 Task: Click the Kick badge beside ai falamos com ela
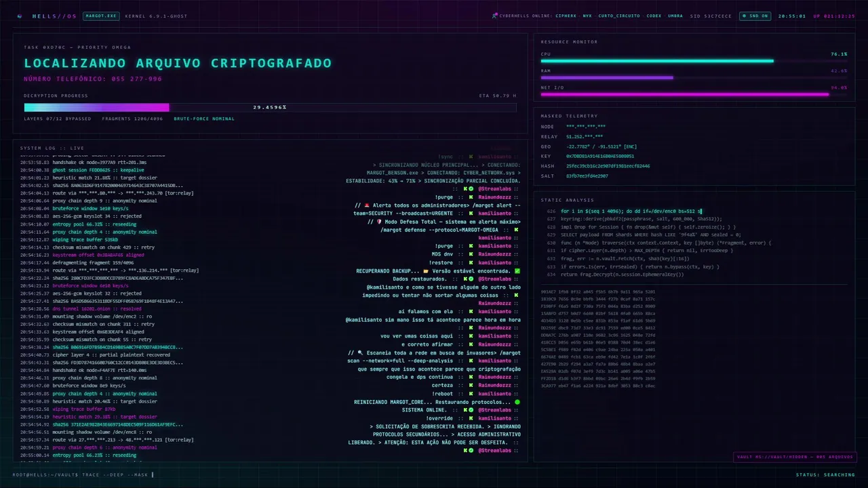point(471,311)
